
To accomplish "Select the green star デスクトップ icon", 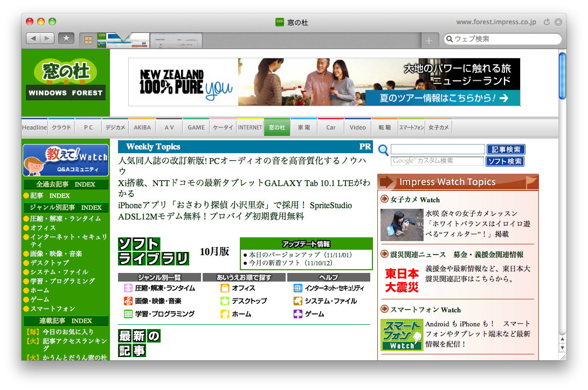I will tap(224, 301).
